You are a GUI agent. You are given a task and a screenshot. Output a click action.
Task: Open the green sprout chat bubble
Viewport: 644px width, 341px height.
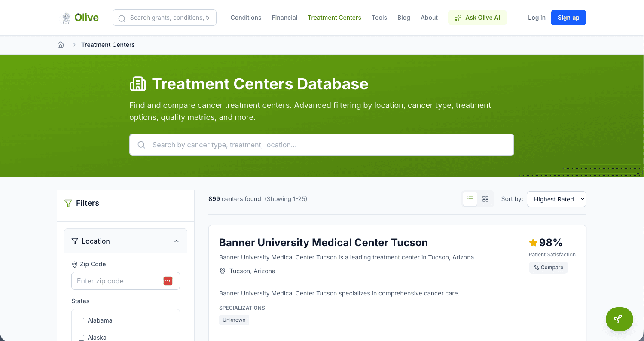619,319
